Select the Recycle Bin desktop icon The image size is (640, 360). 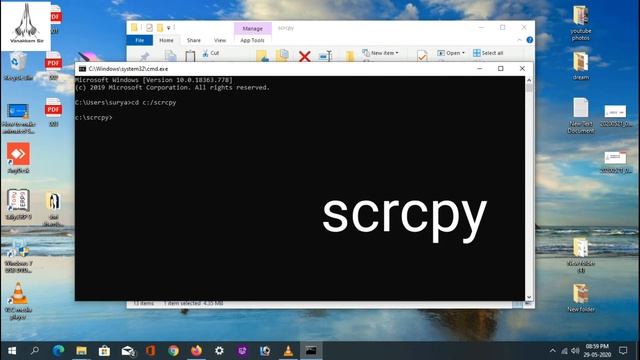(x=18, y=66)
